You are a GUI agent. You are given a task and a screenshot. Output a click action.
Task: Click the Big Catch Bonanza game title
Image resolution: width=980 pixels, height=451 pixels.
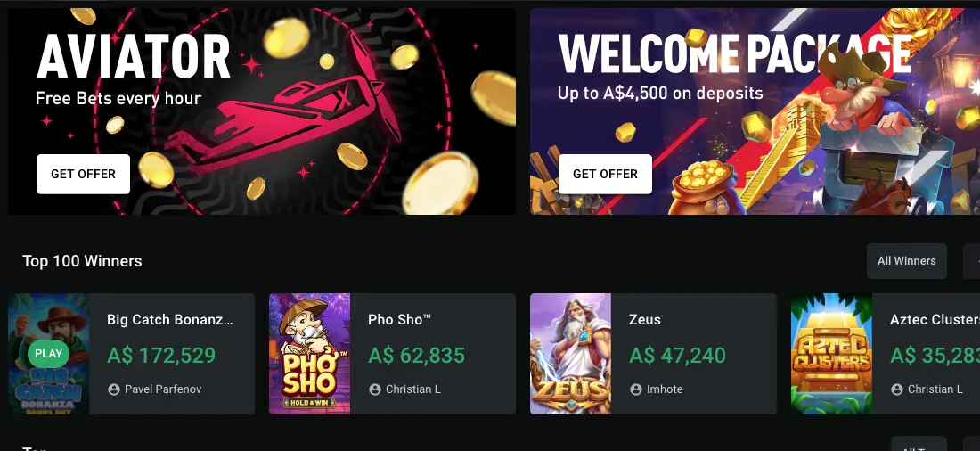click(170, 319)
